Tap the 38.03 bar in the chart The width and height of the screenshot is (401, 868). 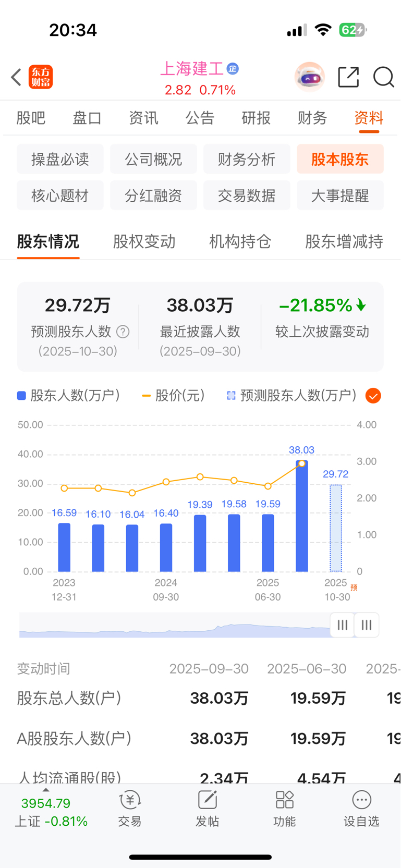(x=301, y=516)
